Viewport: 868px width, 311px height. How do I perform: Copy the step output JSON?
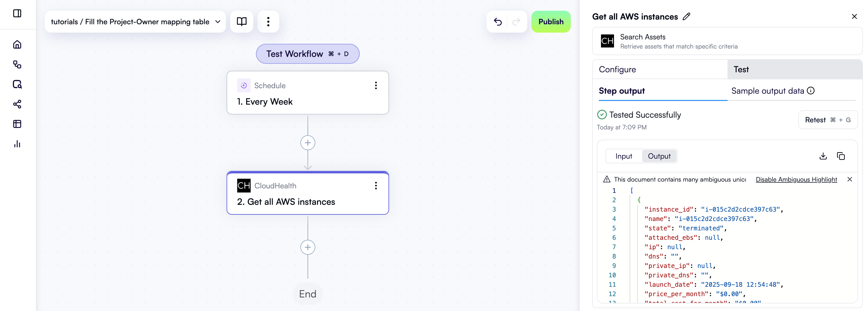(x=841, y=156)
